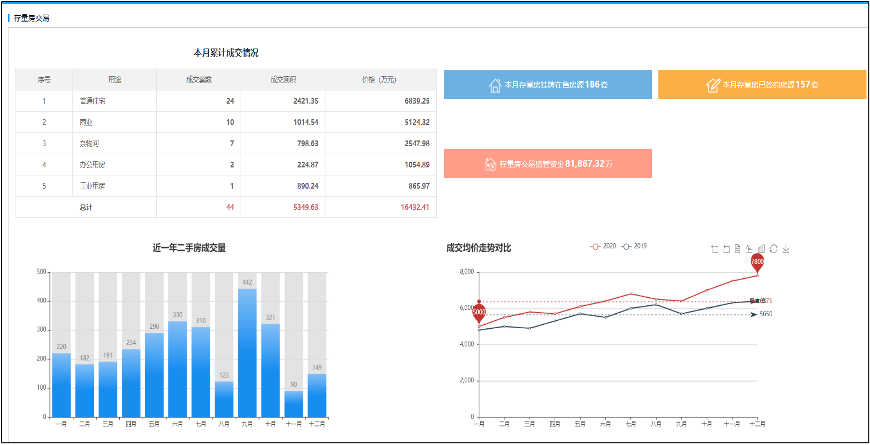Click the orange signed listings 157 card

pos(762,85)
